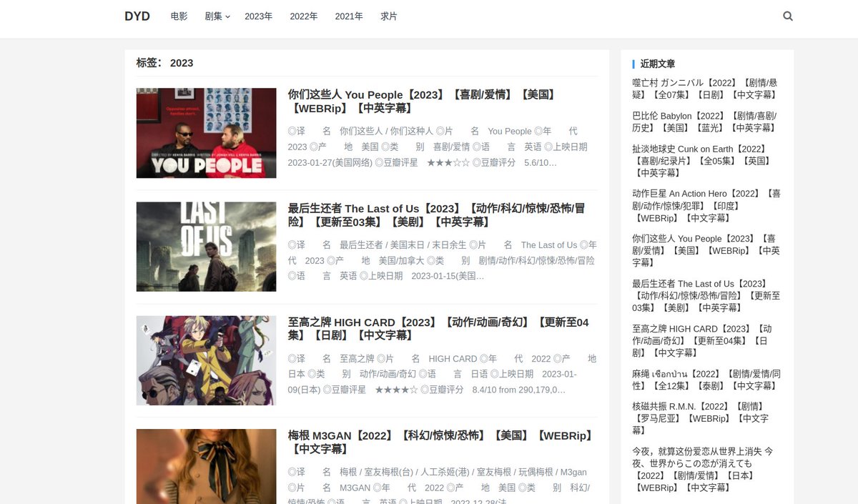Open article title 你们这些人 You People
The width and height of the screenshot is (858, 504).
422,102
